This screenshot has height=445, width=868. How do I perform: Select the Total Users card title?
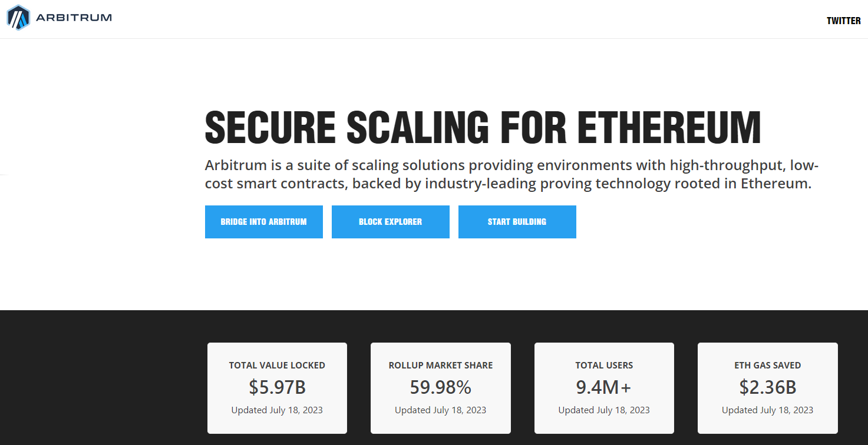coord(604,366)
